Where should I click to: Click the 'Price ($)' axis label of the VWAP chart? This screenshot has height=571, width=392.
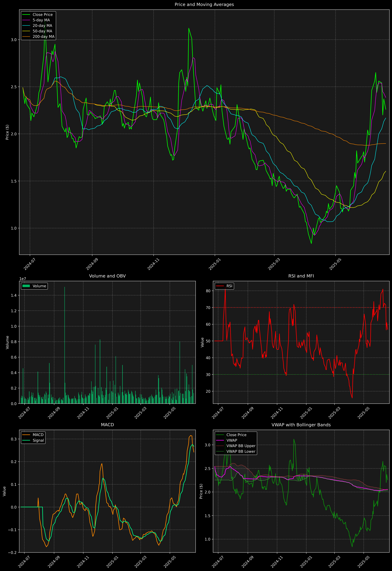201,491
